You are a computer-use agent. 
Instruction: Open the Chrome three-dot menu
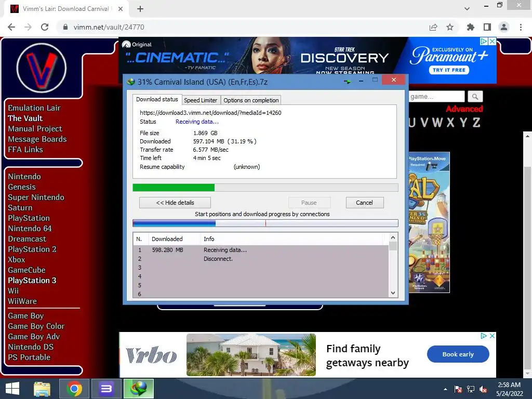click(x=521, y=27)
